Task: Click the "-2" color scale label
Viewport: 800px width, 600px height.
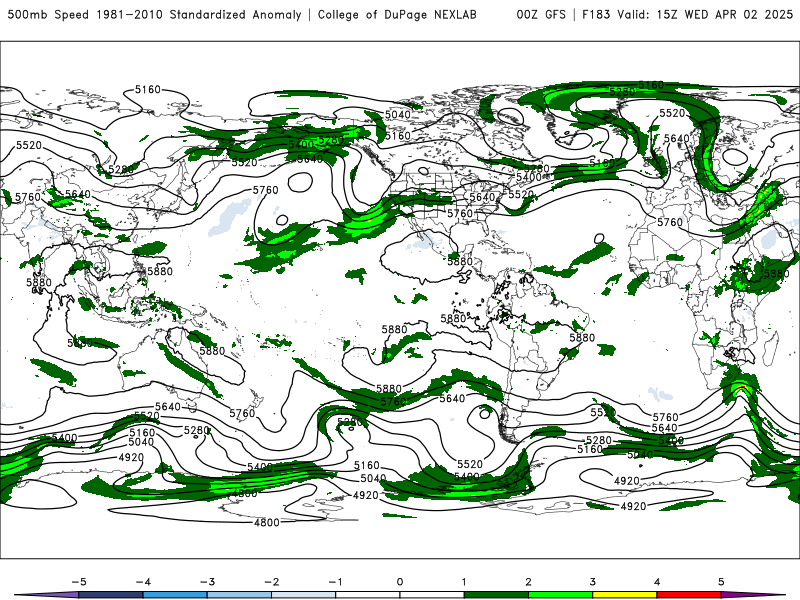Action: tap(271, 582)
